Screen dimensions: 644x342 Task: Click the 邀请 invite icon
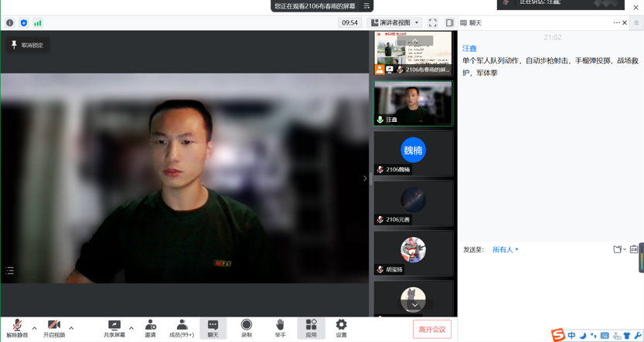[x=150, y=328]
